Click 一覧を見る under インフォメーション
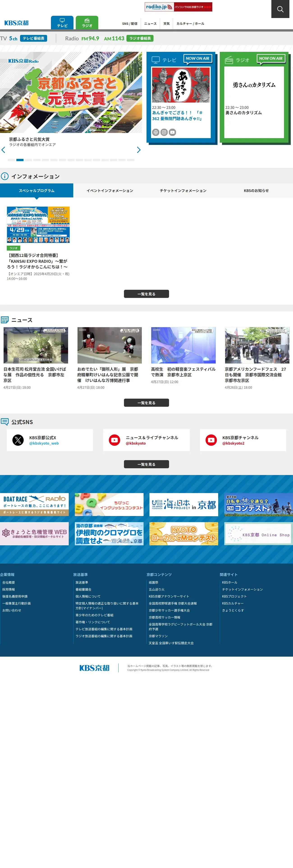 (x=146, y=294)
